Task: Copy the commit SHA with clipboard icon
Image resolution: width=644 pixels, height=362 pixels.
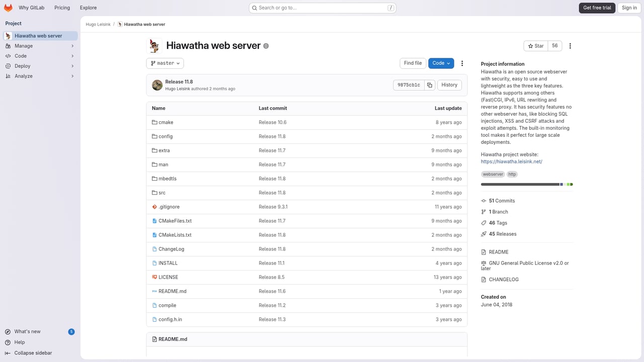Action: 430,85
